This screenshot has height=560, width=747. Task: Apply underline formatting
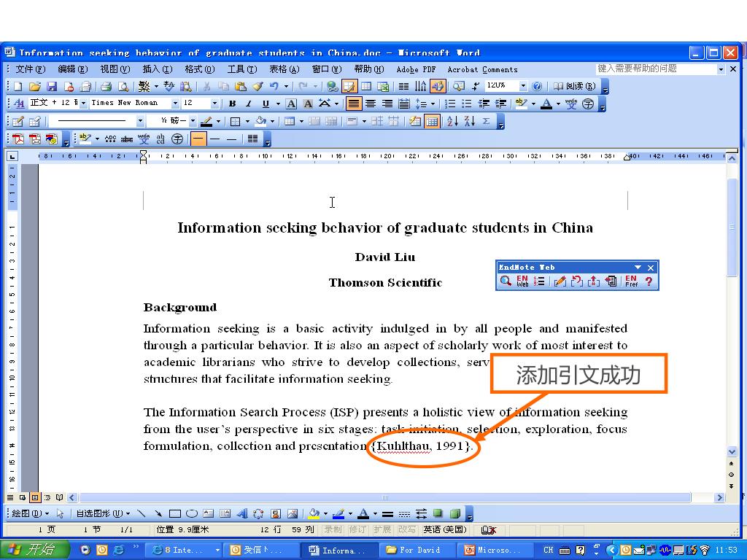[x=266, y=104]
